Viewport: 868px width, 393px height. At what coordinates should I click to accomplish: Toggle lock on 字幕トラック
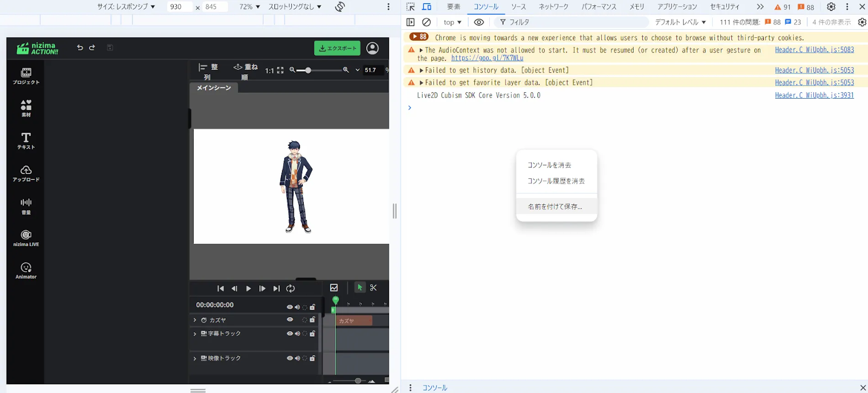[312, 334]
